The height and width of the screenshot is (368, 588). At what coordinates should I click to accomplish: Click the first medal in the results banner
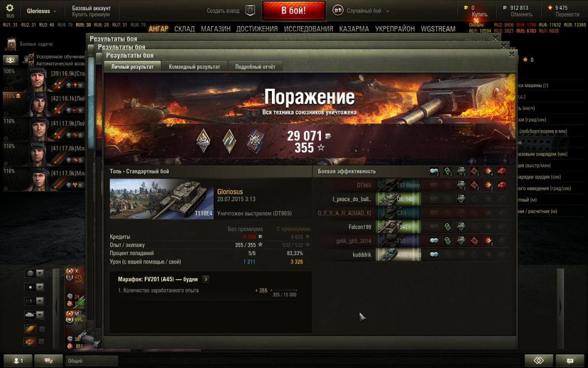point(203,141)
